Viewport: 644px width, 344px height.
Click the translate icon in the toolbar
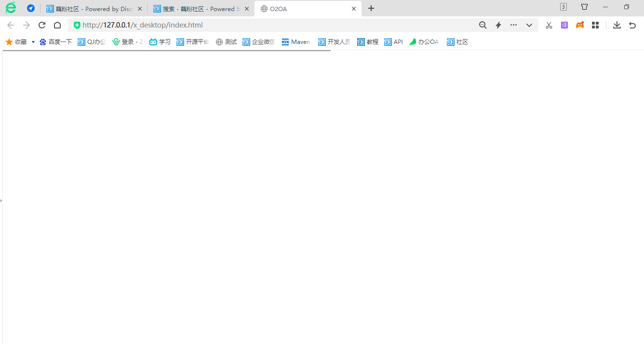[564, 25]
